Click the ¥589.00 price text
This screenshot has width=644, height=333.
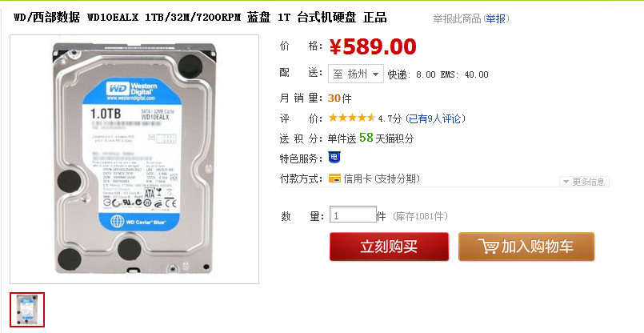tap(373, 46)
